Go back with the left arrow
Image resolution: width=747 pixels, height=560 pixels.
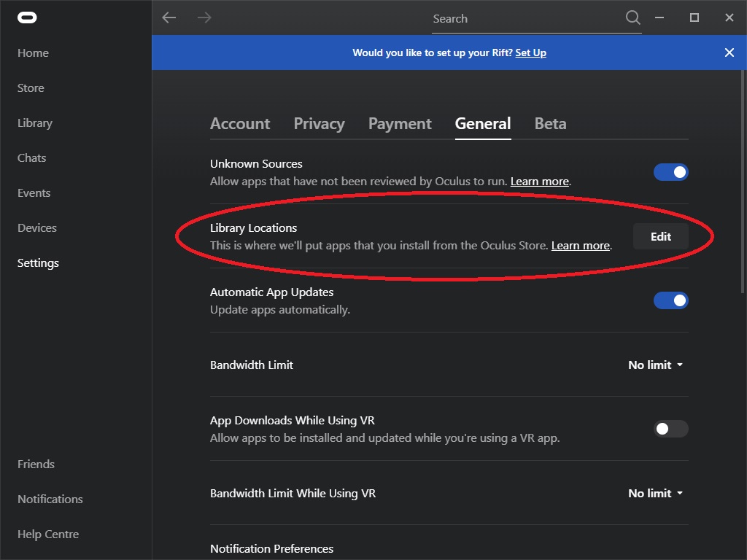tap(169, 17)
